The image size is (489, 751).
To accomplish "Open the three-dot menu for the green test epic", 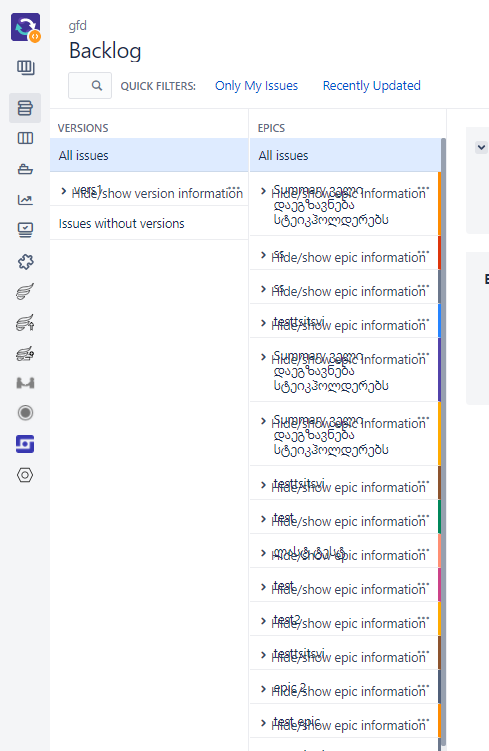I will pyautogui.click(x=423, y=516).
